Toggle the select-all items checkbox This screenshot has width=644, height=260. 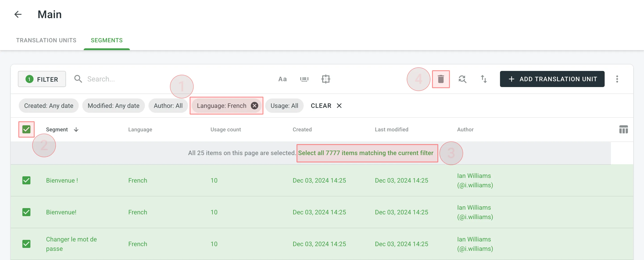pos(26,129)
